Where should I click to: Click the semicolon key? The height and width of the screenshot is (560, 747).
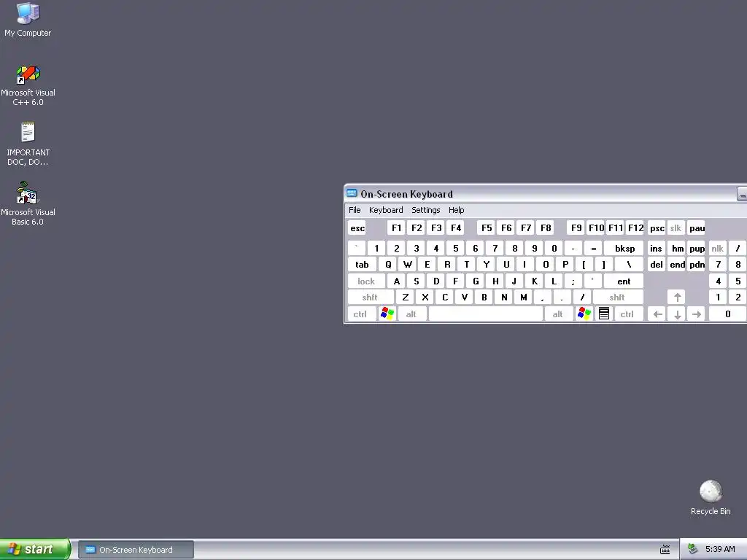(x=573, y=281)
